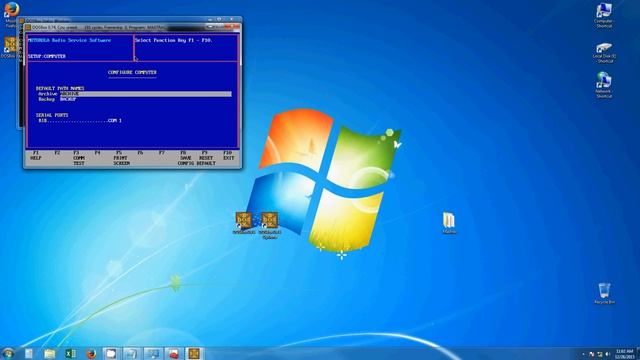Click the SETUP:COMPUTER text
The image size is (640, 360).
47,56
